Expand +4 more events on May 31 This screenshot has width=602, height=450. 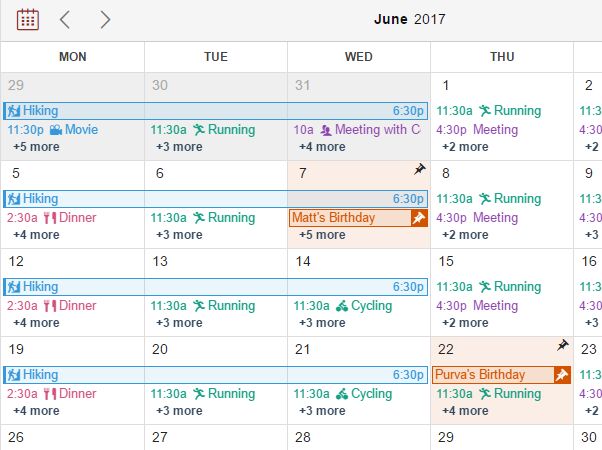322,147
